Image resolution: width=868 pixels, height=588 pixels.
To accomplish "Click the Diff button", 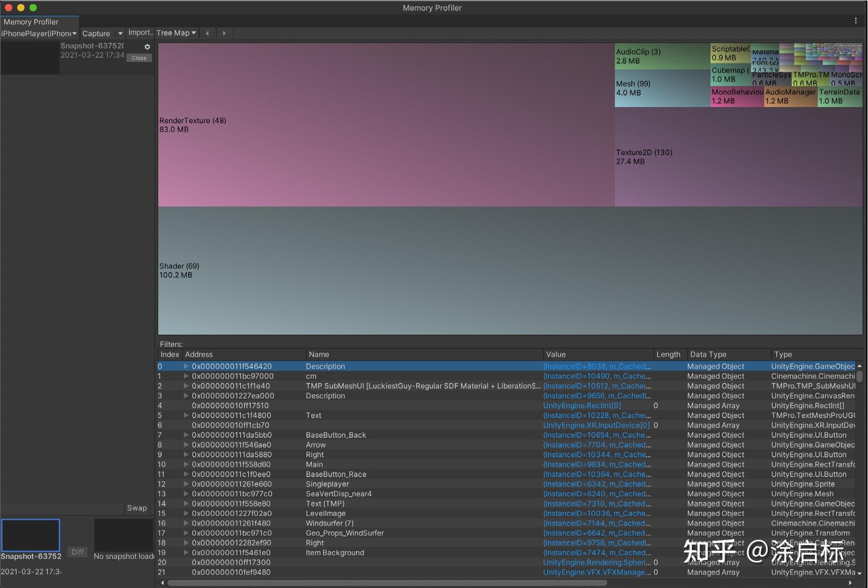I will [78, 552].
